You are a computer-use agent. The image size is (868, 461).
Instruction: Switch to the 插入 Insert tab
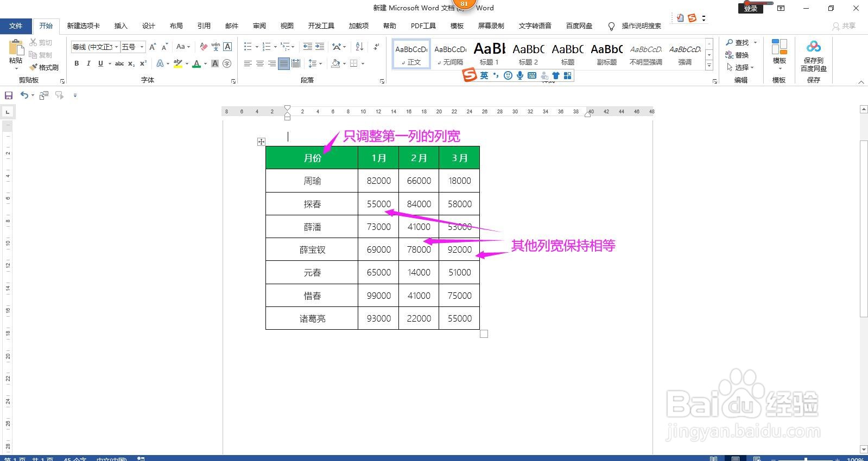point(121,25)
